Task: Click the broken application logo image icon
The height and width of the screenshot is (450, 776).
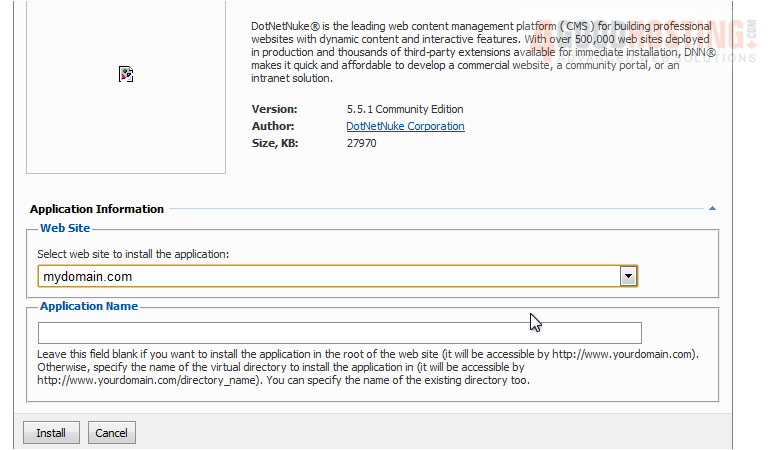Action: [x=126, y=74]
